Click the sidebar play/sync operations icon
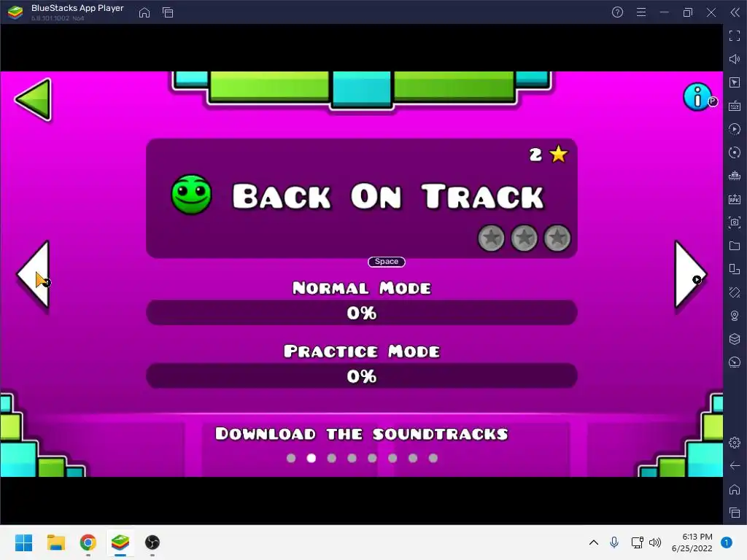The width and height of the screenshot is (747, 560). [x=735, y=129]
